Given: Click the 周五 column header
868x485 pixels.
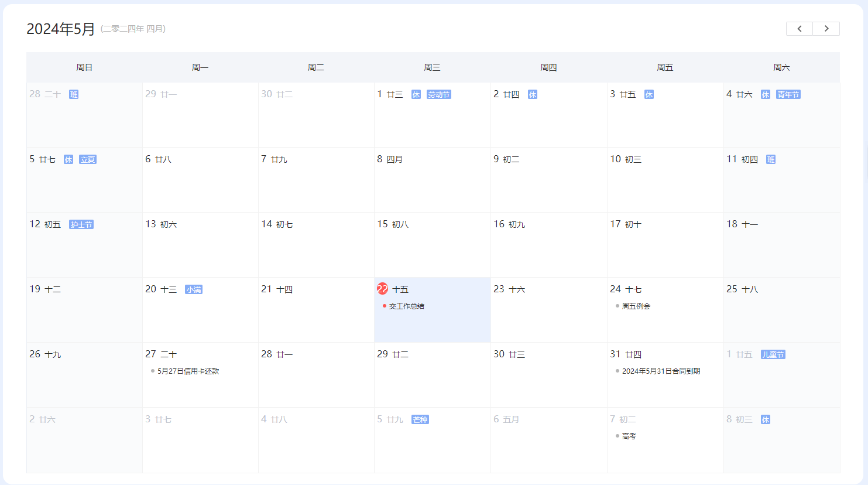Looking at the screenshot, I should coord(665,67).
